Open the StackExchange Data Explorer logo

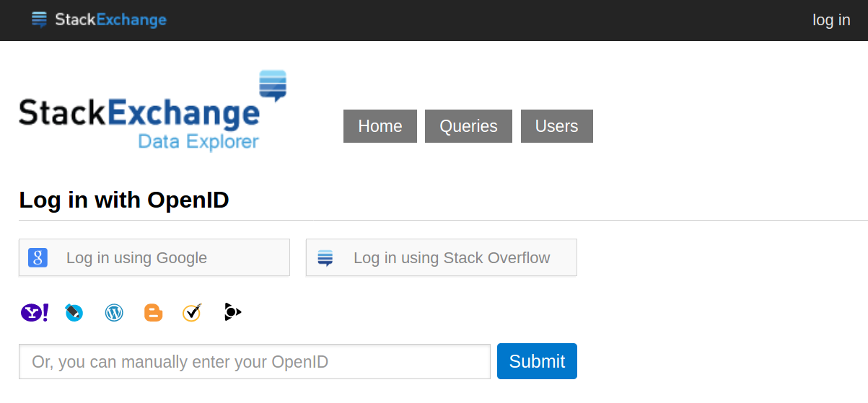tap(152, 111)
